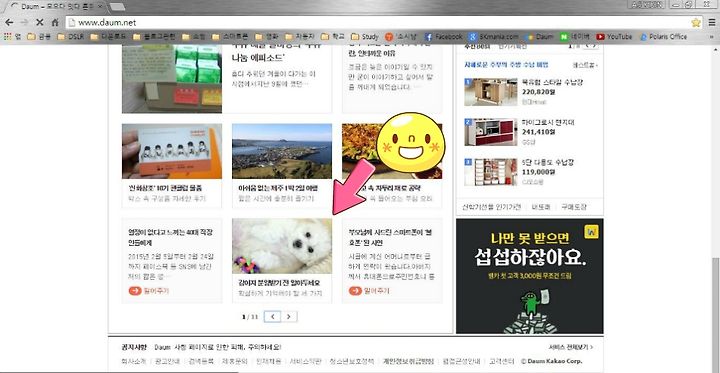Open the 제휴문의 footer link
Viewport: 720px width, 373px height.
click(x=235, y=361)
